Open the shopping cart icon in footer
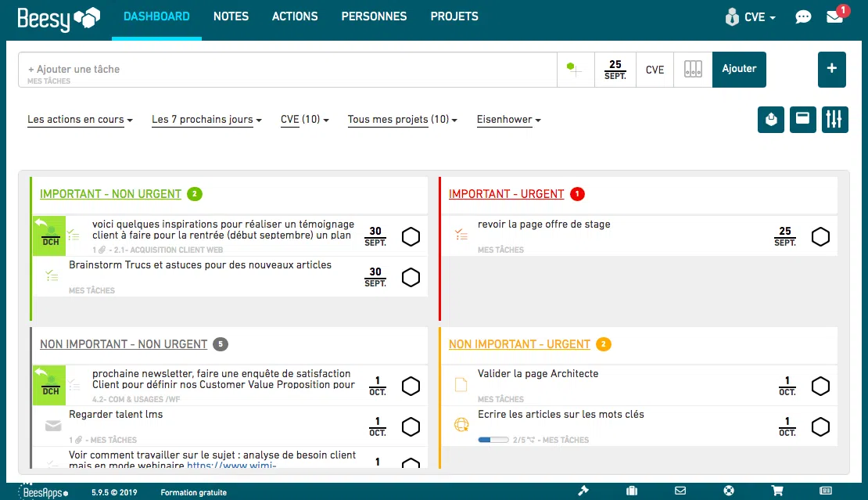 777,491
